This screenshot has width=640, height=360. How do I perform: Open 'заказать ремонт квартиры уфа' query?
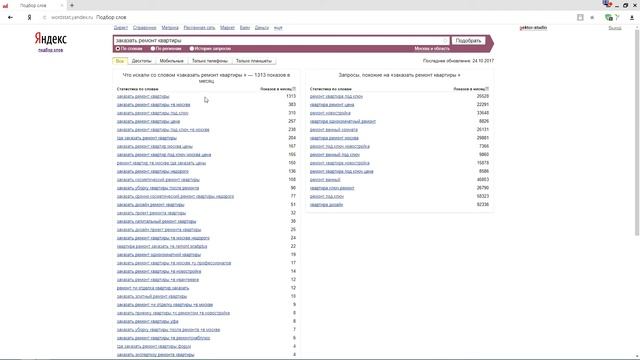[x=147, y=322]
